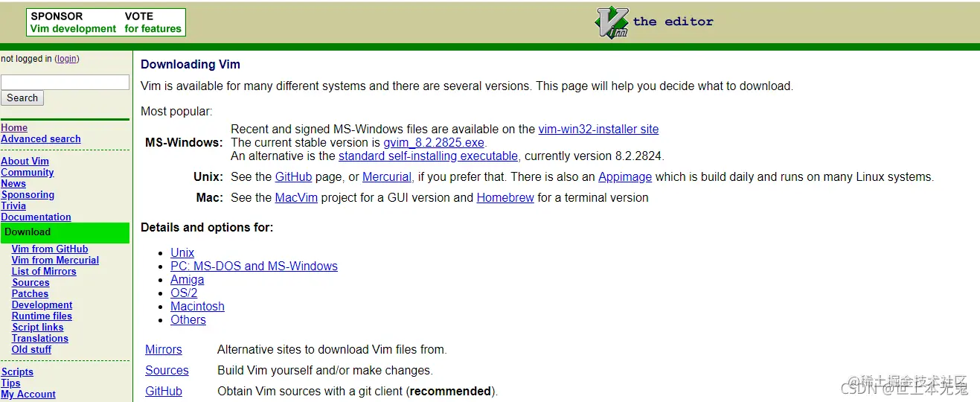Screen dimensions: 980x402
Task: Open standard self-installing executable link
Action: [428, 156]
